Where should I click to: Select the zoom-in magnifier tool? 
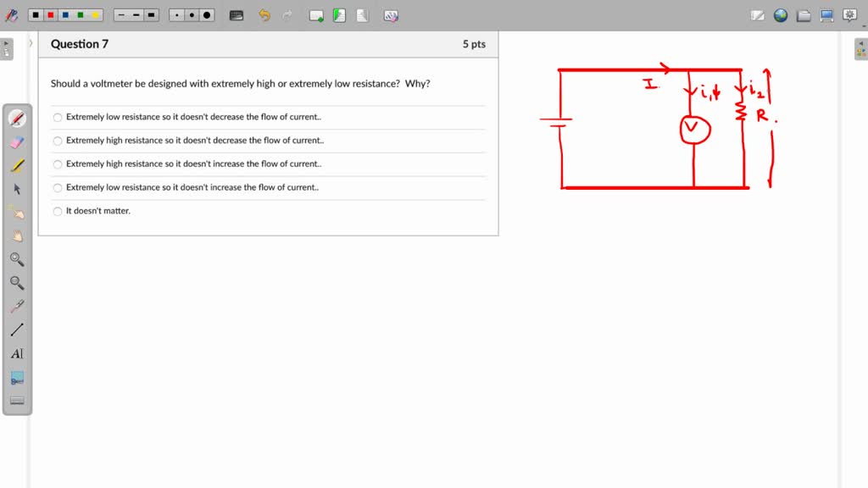pos(17,260)
